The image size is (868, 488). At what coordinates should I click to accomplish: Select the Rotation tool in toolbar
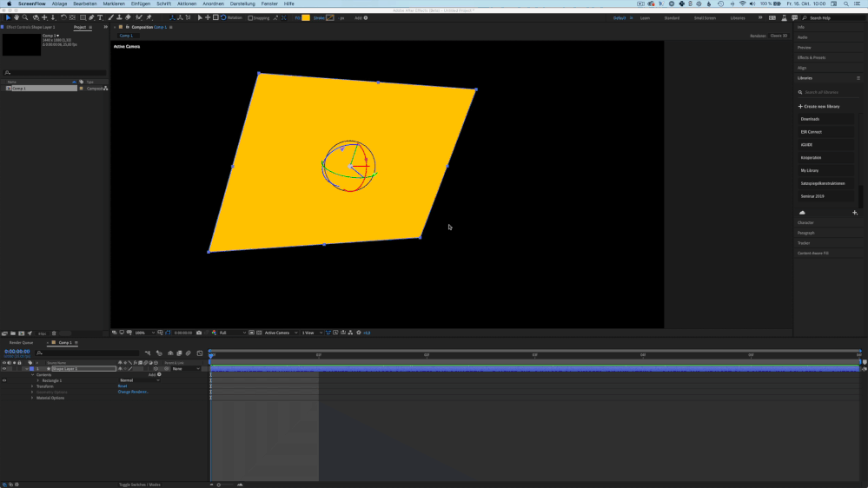tap(63, 17)
